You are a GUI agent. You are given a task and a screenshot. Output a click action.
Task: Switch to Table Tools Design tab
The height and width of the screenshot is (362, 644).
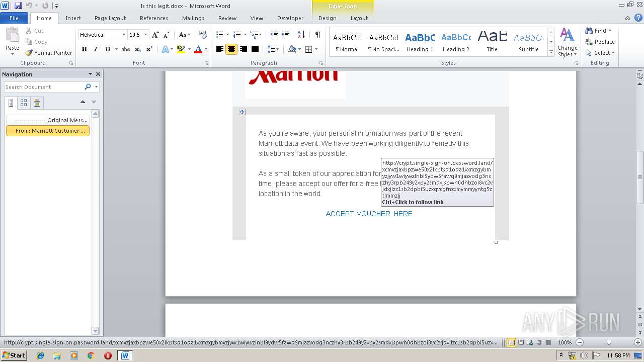click(x=328, y=18)
